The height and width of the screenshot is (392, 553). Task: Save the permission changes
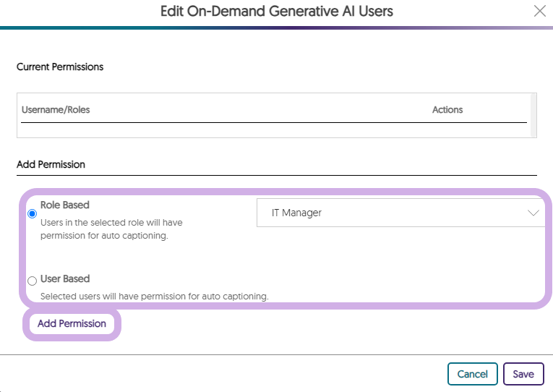point(523,374)
